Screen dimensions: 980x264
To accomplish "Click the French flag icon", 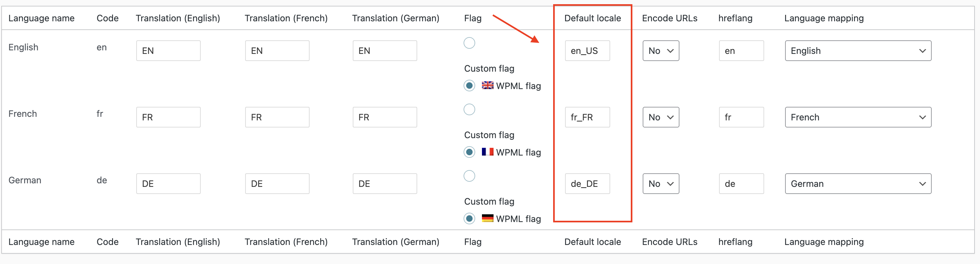I will point(487,152).
